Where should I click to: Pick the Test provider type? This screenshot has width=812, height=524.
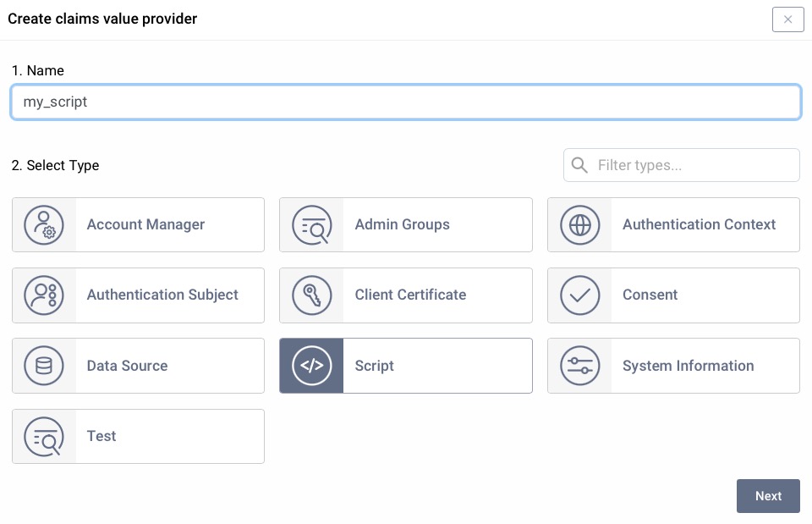click(138, 436)
